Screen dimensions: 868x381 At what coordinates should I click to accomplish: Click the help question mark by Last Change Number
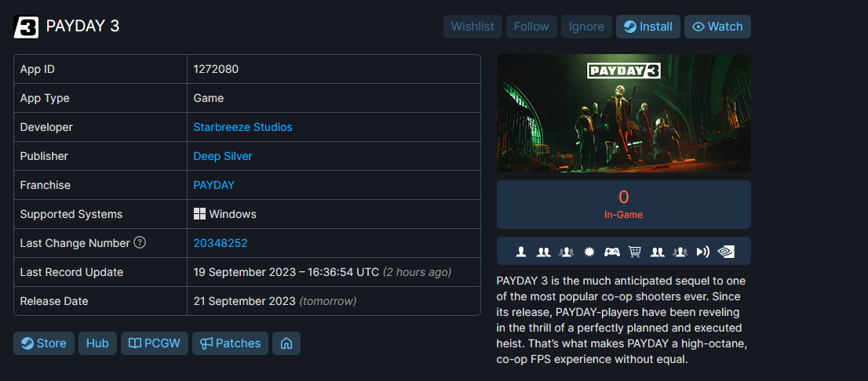(x=140, y=242)
